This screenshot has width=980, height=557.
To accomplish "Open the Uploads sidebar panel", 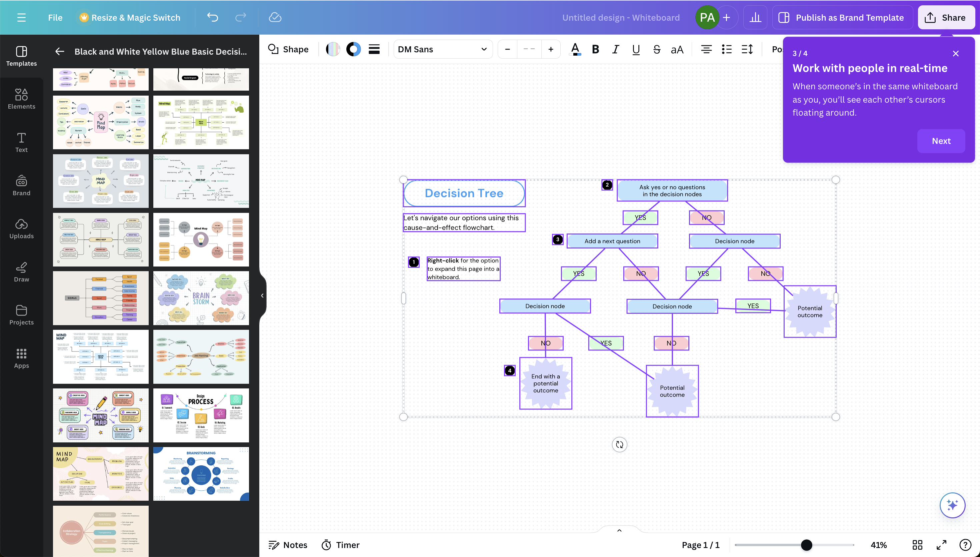I will (21, 229).
